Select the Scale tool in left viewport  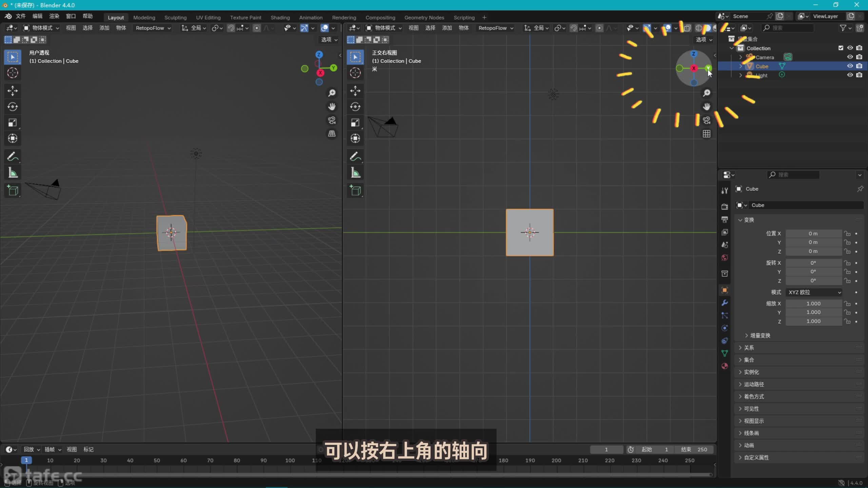[13, 123]
